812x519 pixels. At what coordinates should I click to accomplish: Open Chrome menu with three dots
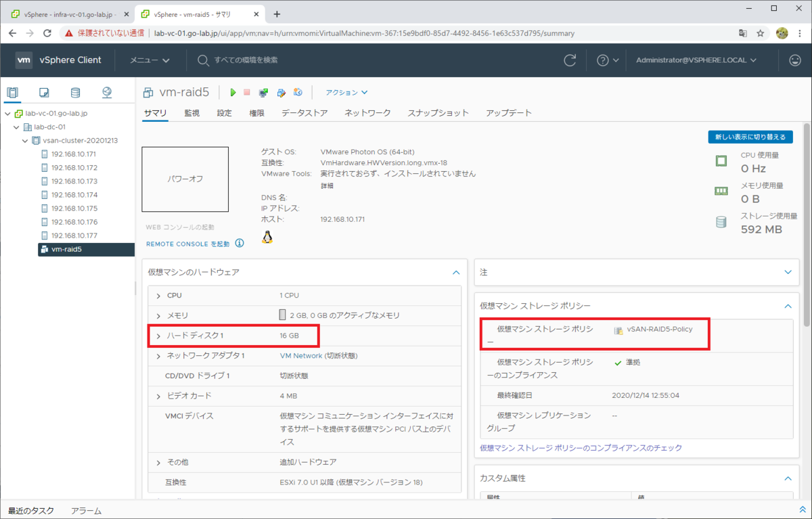800,32
